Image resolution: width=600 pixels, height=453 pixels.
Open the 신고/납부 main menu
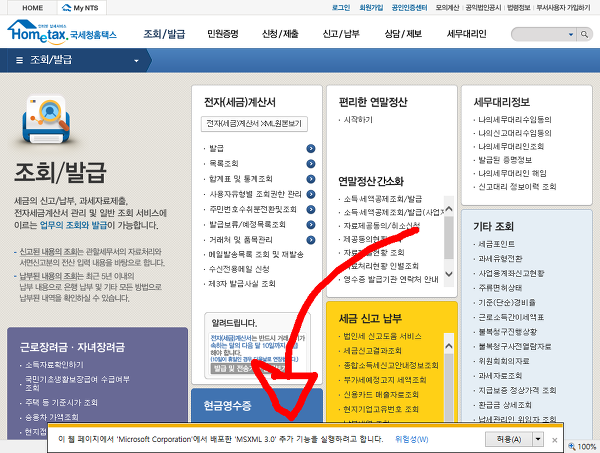coord(341,34)
